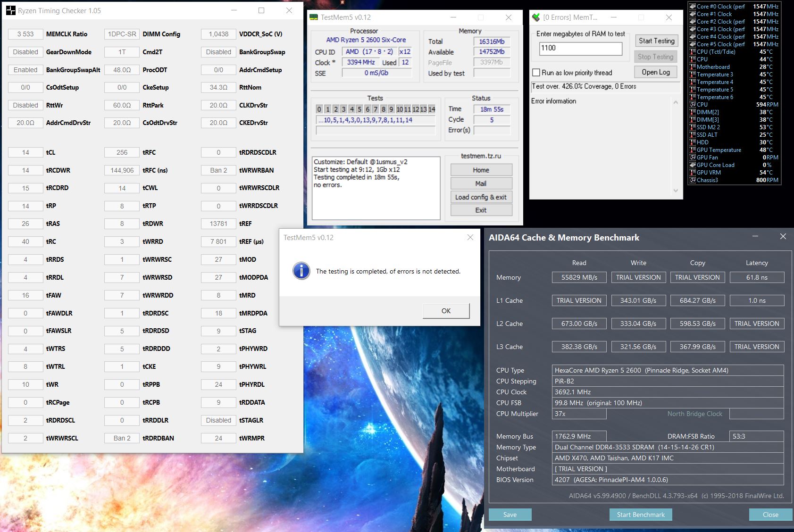Click the Chassis3 fan icon in sensor panel
This screenshot has height=532, width=794.
click(692, 180)
